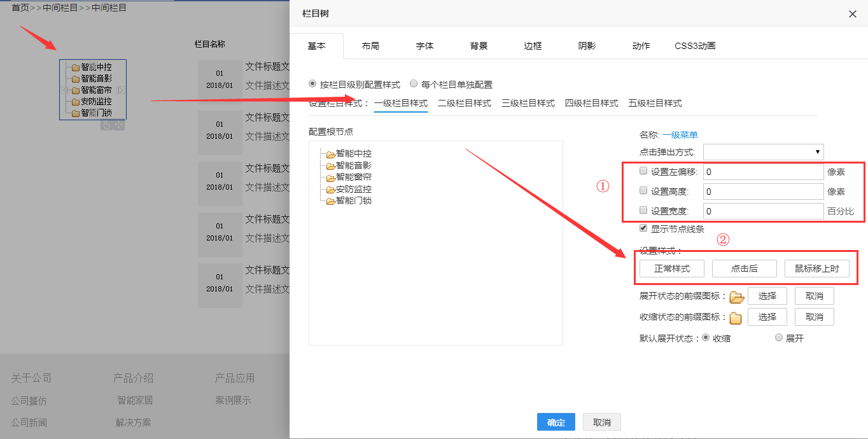The image size is (868, 439).
Task: Click 选择 for the expanded state prefix icon
Action: point(767,296)
